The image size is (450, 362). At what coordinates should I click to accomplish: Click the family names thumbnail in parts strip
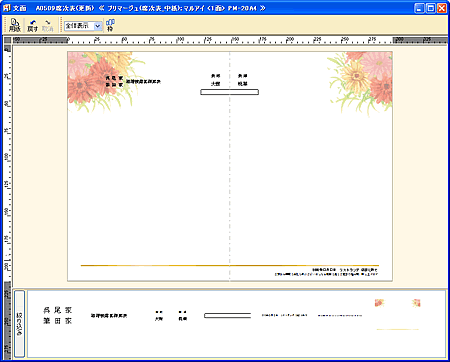[57, 315]
